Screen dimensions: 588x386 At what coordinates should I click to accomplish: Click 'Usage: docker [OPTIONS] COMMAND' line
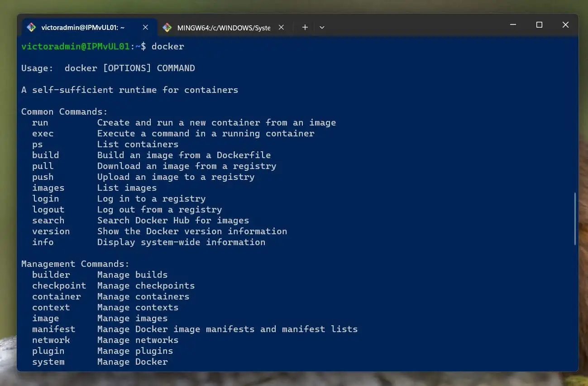coord(108,68)
